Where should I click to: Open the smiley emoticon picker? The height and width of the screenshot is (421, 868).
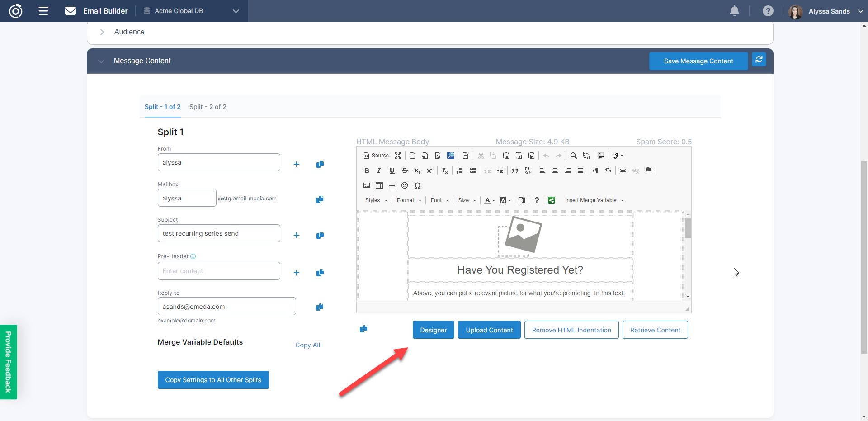(x=405, y=185)
